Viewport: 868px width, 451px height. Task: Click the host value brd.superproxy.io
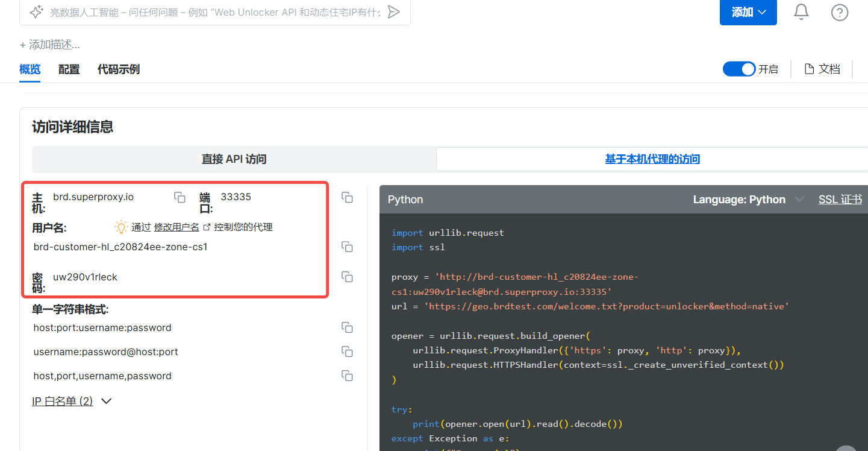(93, 197)
